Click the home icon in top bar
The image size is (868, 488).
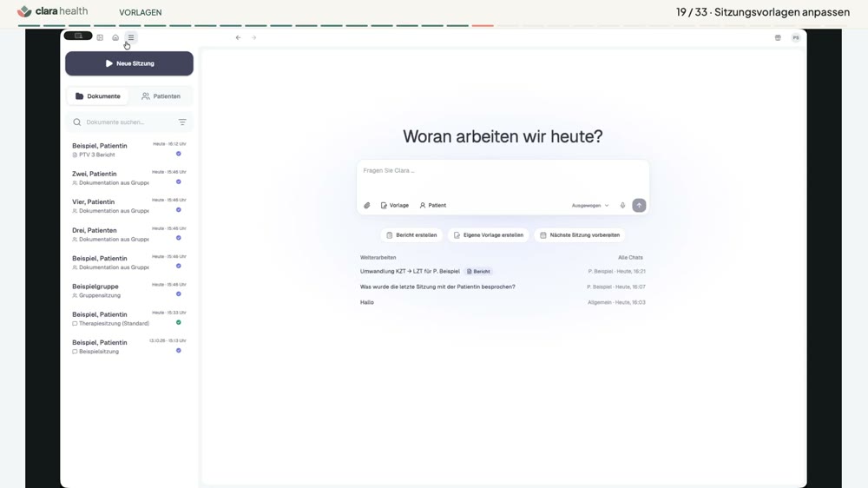tap(115, 37)
